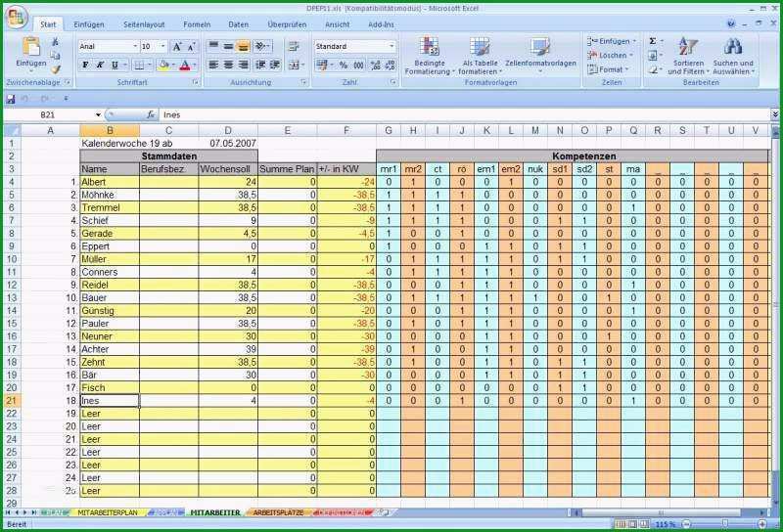Click the clear eraser icon
This screenshot has width=783, height=532.
coord(653,69)
